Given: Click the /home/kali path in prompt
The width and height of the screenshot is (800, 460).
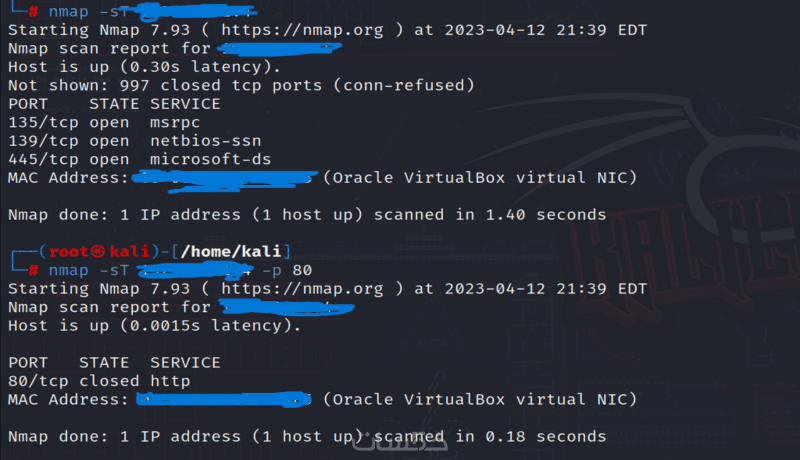Looking at the screenshot, I should pyautogui.click(x=228, y=250).
